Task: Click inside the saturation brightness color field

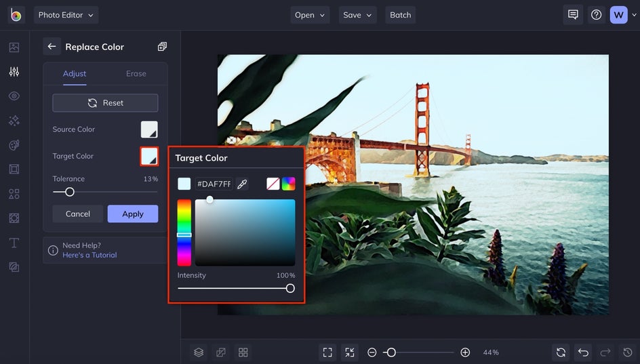Action: (x=245, y=232)
